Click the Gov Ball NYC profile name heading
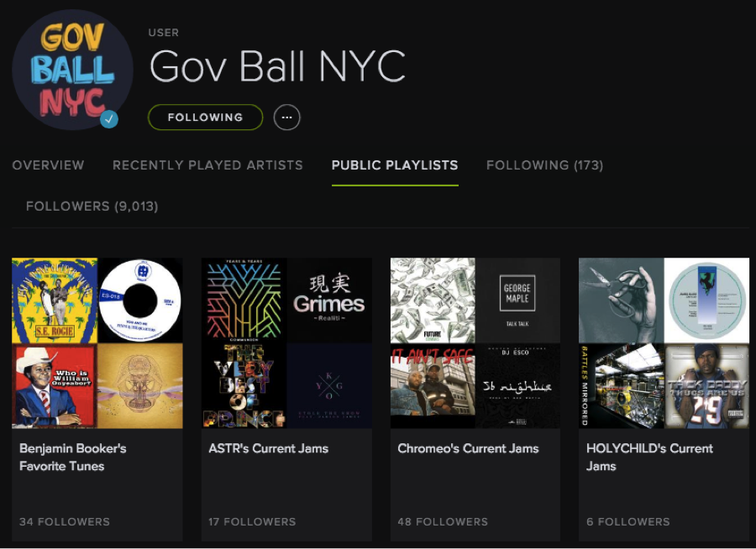The image size is (756, 549). (278, 66)
